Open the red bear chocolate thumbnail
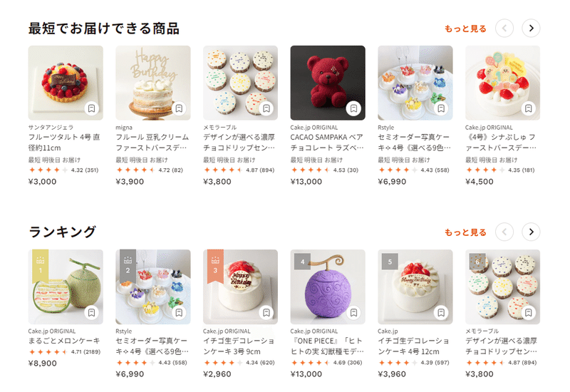The image size is (570, 392). 328,83
